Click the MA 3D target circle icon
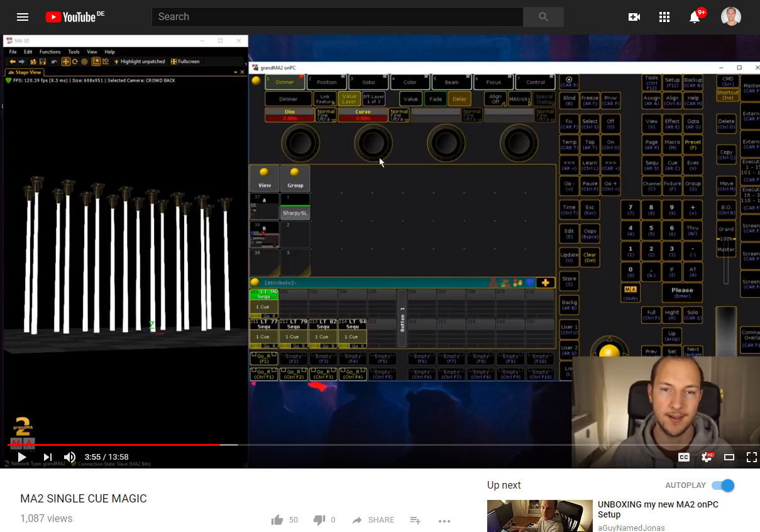 pyautogui.click(x=84, y=62)
